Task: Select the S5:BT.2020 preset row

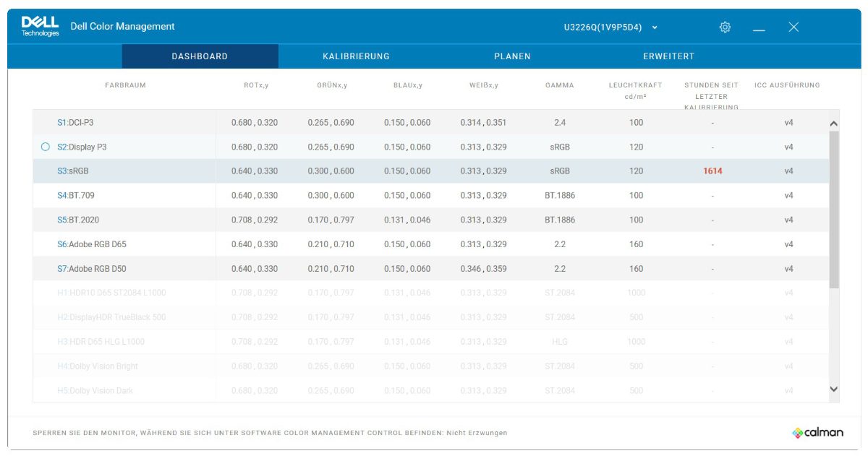Action: tap(431, 220)
